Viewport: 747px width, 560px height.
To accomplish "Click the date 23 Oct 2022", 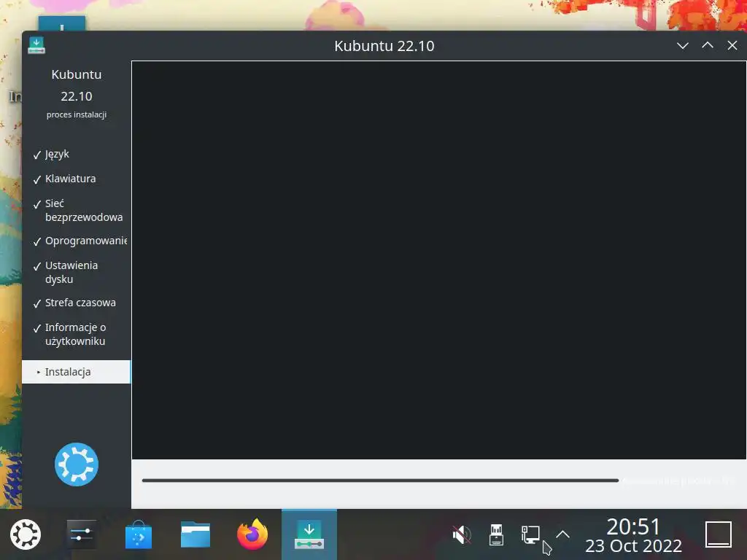I will [633, 545].
